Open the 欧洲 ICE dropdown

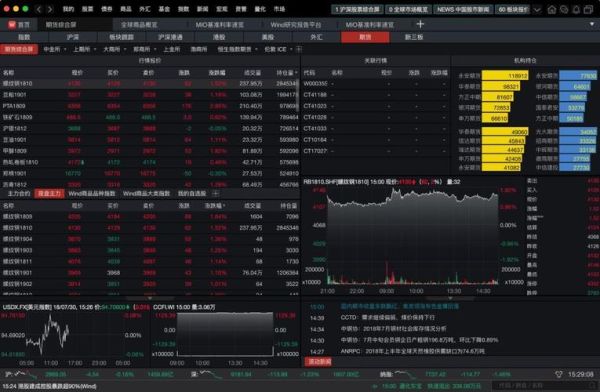click(x=279, y=49)
